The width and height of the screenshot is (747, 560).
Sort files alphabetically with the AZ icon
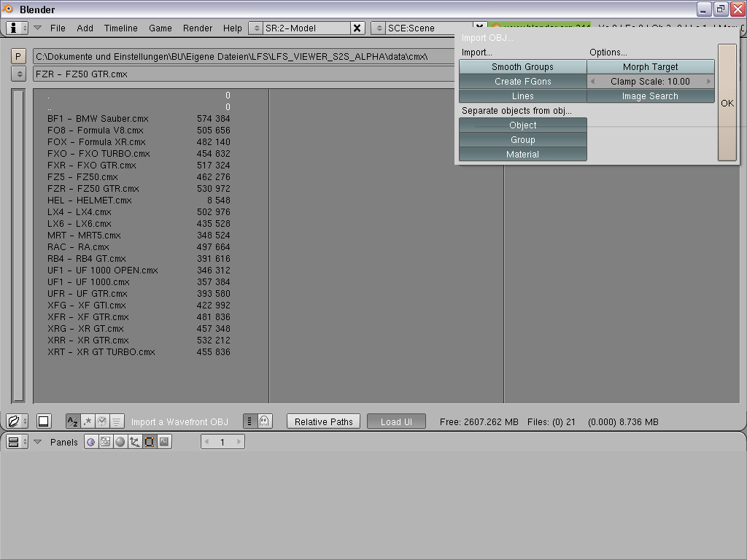coord(73,421)
